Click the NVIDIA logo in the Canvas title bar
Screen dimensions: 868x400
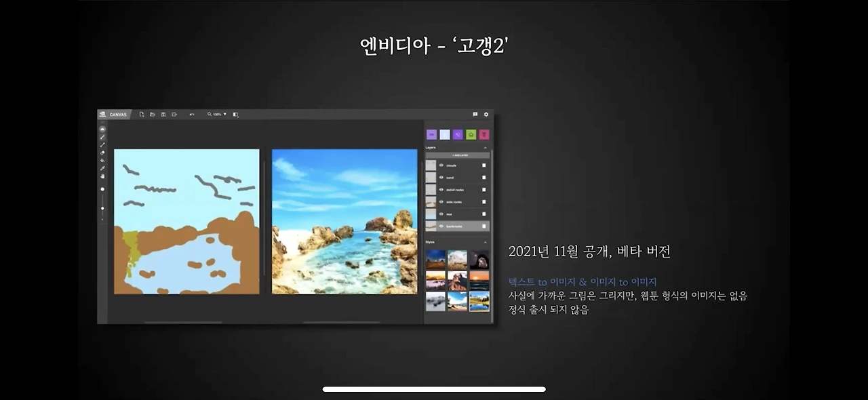click(x=102, y=114)
